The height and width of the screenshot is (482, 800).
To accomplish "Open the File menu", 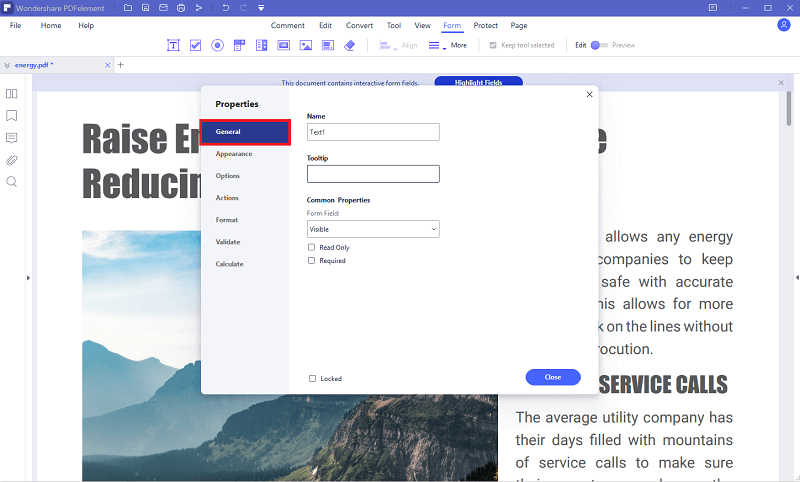I will [x=16, y=26].
